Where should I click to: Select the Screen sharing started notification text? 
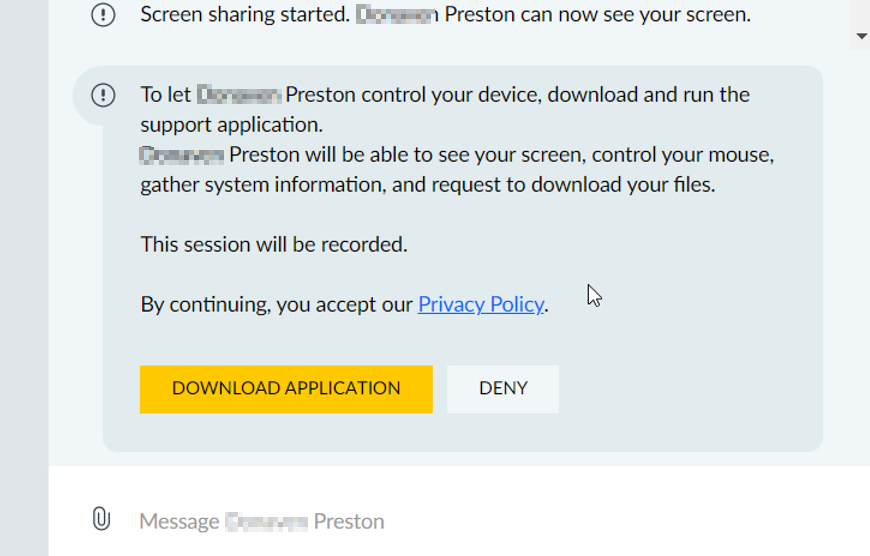[445, 15]
